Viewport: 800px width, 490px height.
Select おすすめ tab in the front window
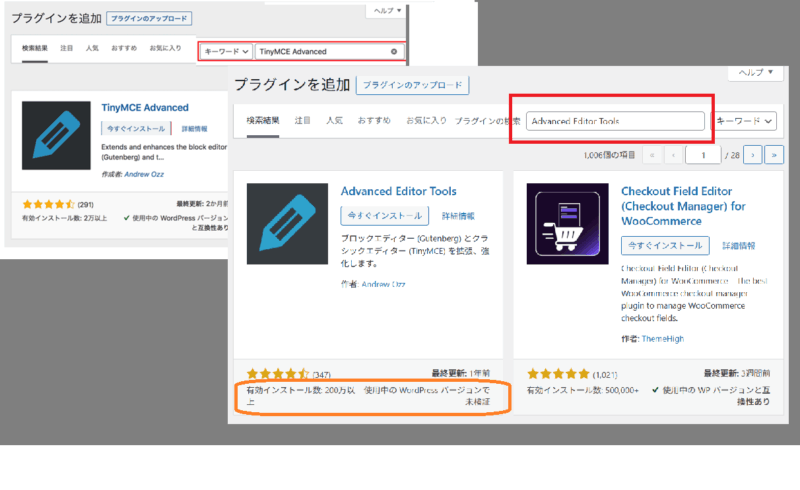pos(374,121)
